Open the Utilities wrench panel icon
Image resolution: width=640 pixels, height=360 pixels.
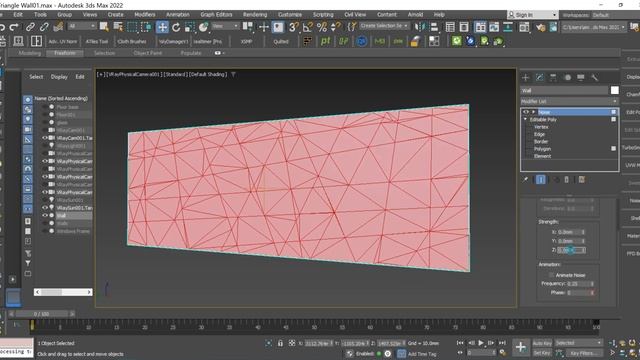(594, 77)
